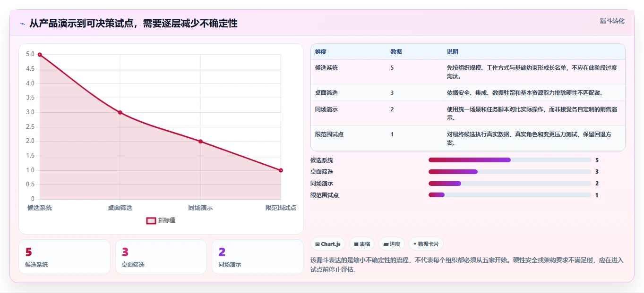Click the footnote paragraph starting 该漏斗表达的

[x=467, y=265]
